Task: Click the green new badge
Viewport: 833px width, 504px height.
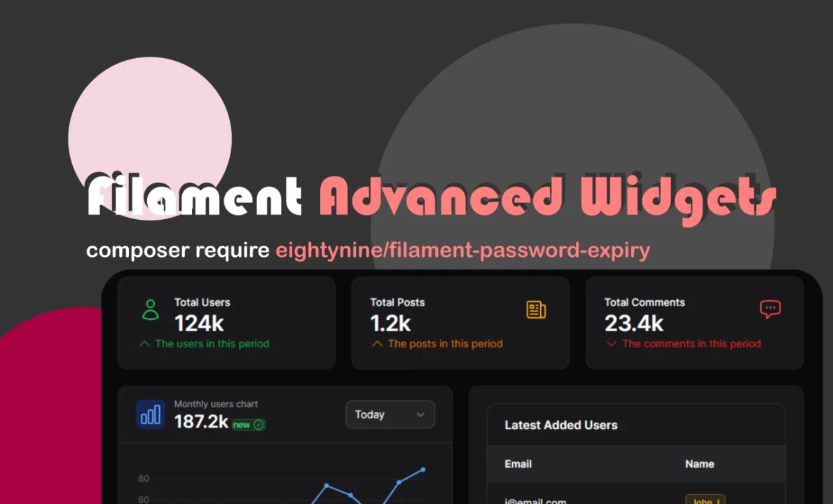Action: click(x=247, y=424)
